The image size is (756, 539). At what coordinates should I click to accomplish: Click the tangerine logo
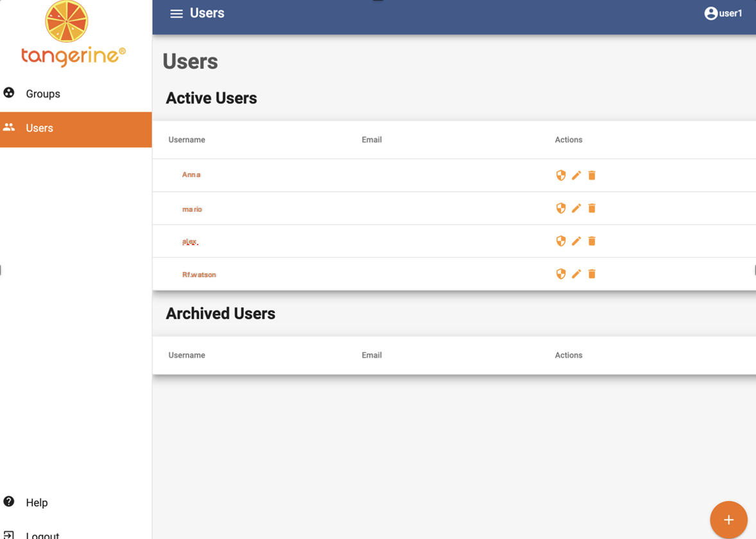pos(73,34)
